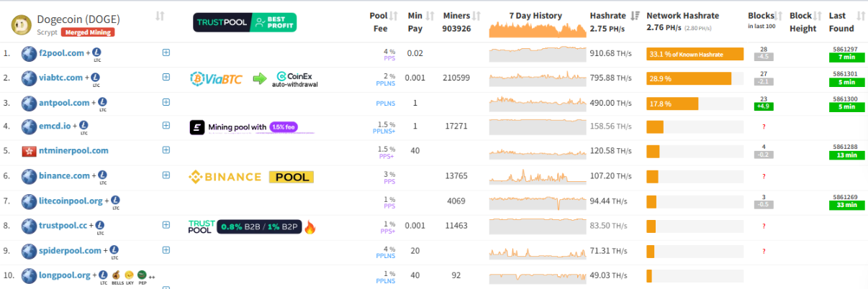Viewport: 868px width, 289px height.
Task: Click the LTC coin icon in f2pool.com row
Action: pyautogui.click(x=97, y=52)
